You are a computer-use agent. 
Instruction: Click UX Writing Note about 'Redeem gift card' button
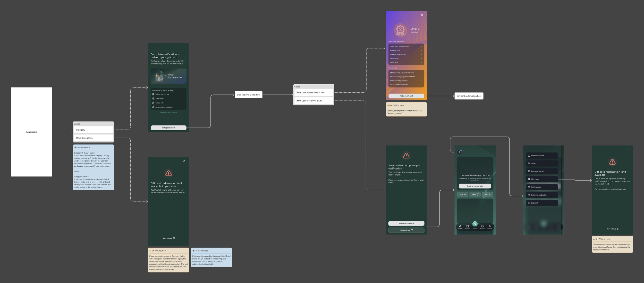[406, 109]
